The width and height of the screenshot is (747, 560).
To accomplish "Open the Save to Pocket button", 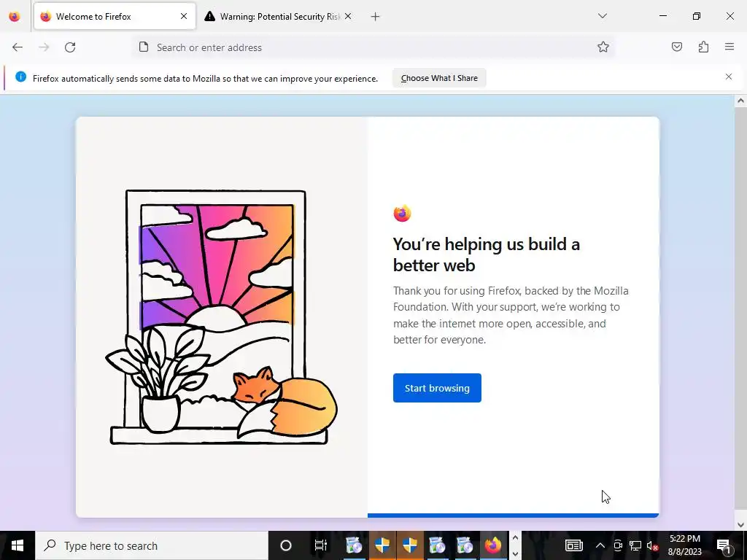I will tap(677, 47).
